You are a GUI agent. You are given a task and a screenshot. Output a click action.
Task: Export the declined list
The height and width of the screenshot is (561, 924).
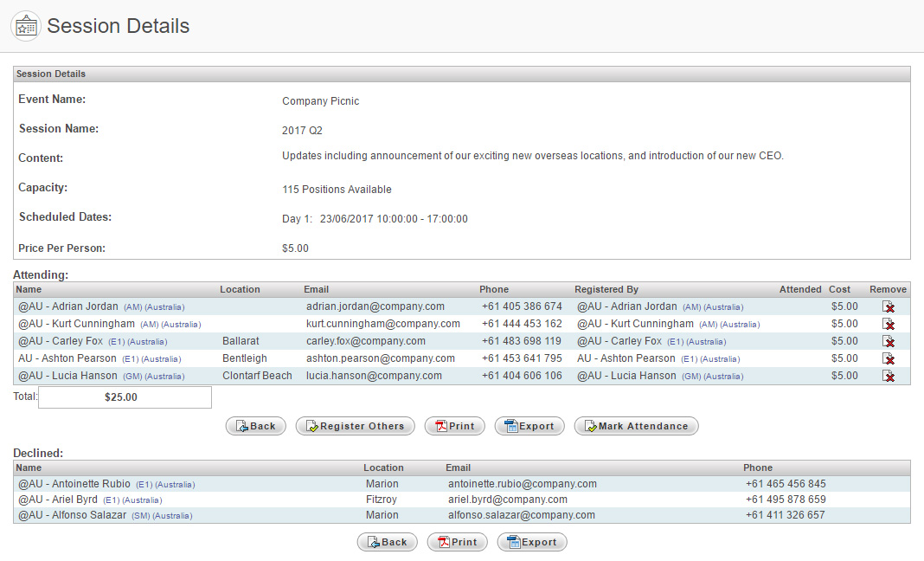point(532,542)
